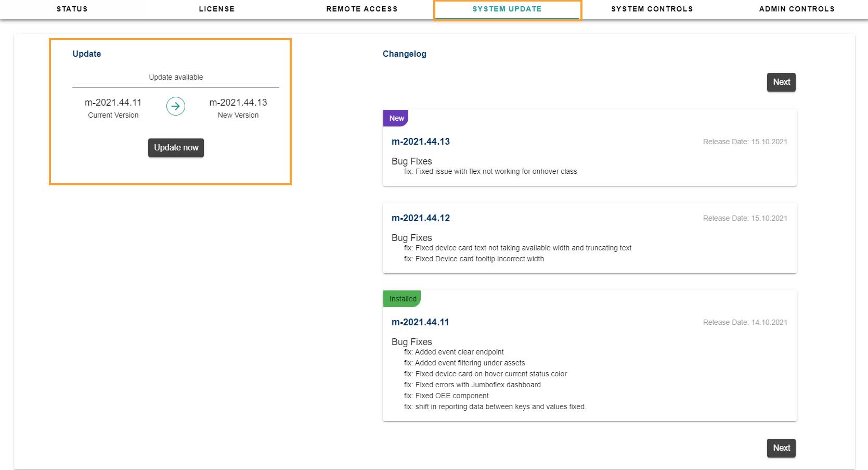Click the Next button below the changelog
This screenshot has width=868, height=470.
point(781,448)
